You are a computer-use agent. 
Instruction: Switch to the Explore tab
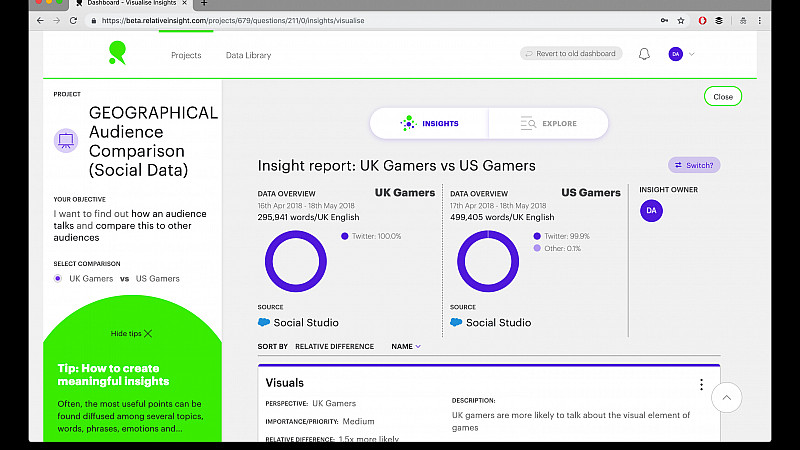pos(548,123)
